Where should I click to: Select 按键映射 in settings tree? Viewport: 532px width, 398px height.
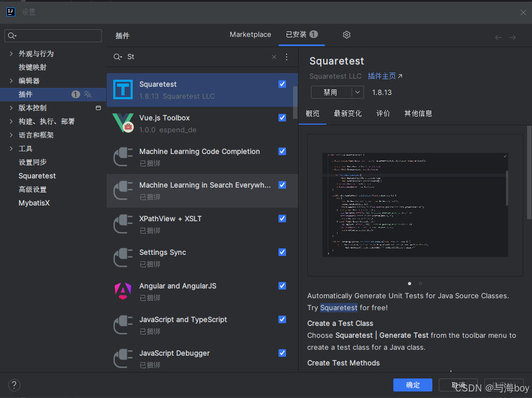coord(33,67)
